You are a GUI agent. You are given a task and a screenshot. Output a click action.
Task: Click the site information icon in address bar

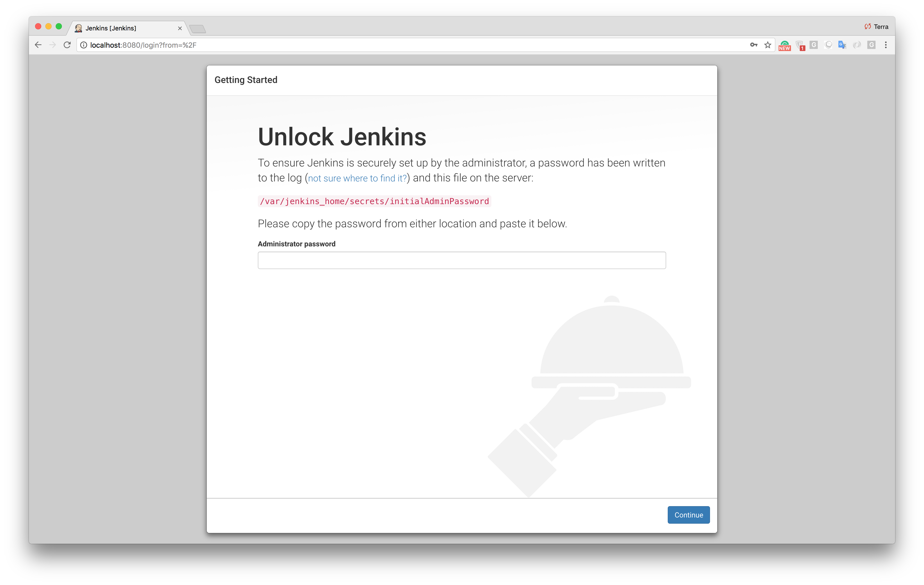pyautogui.click(x=83, y=45)
